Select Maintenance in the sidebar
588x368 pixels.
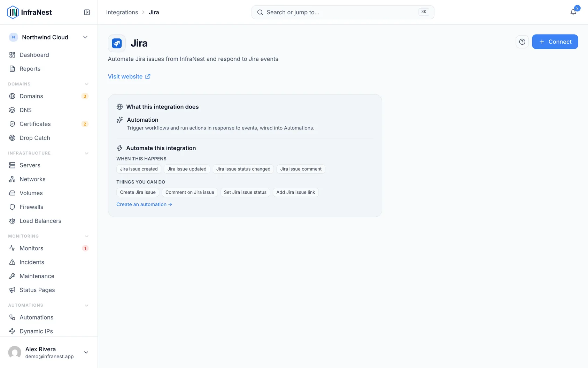click(x=48, y=276)
